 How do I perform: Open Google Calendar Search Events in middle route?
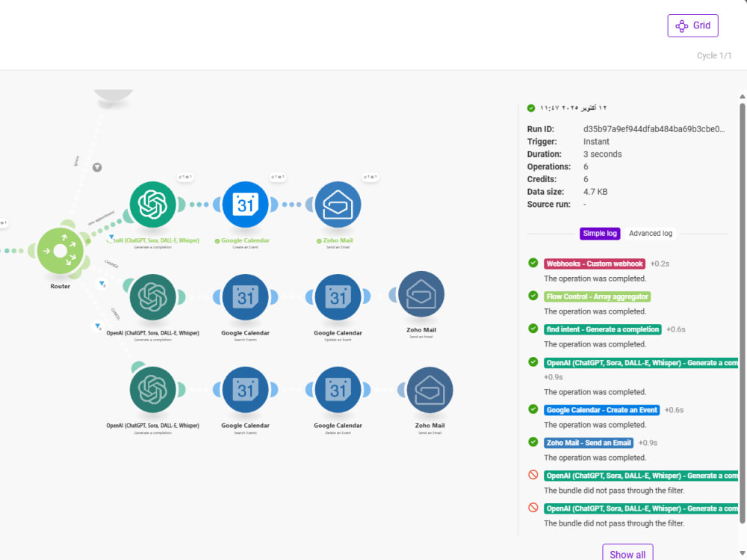(245, 297)
